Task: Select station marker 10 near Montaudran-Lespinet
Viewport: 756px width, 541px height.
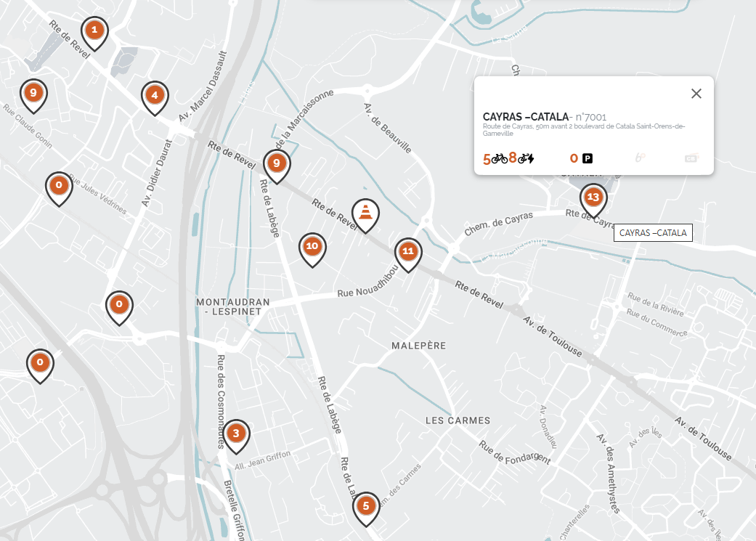Action: coord(312,246)
